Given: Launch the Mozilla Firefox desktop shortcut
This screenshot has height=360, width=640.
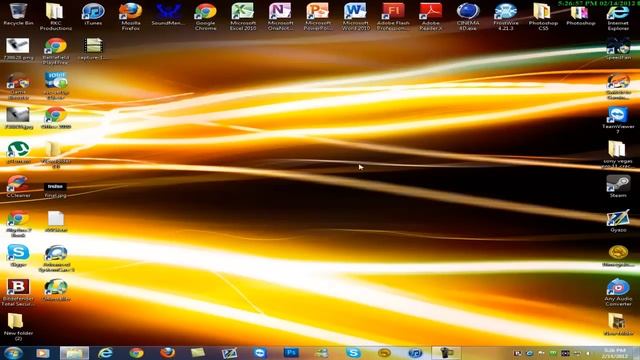Looking at the screenshot, I should pyautogui.click(x=131, y=16).
